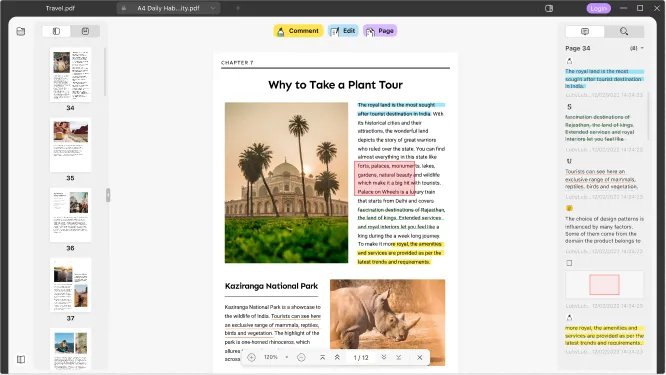This screenshot has height=375, width=666.
Task: Open the bookmark book icon at bottom left
Action: coord(21,359)
